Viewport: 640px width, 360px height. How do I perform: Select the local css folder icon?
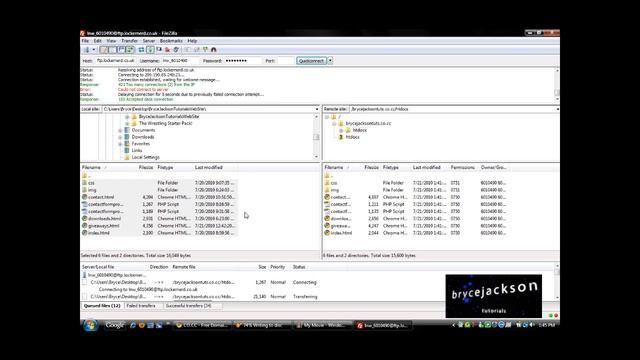(84, 183)
